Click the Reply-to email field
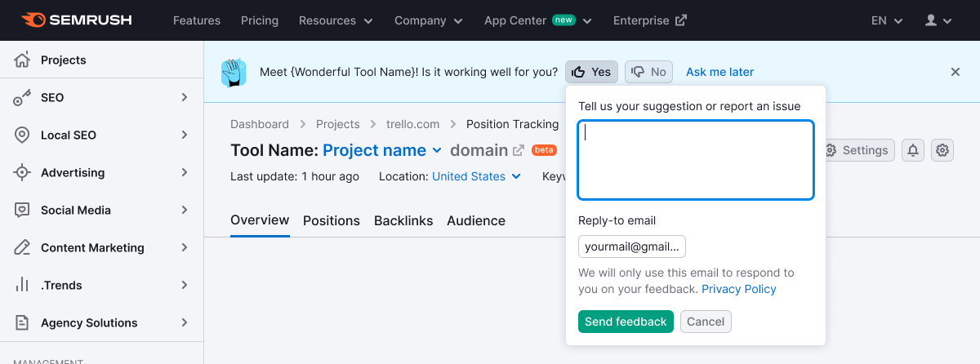 point(631,246)
